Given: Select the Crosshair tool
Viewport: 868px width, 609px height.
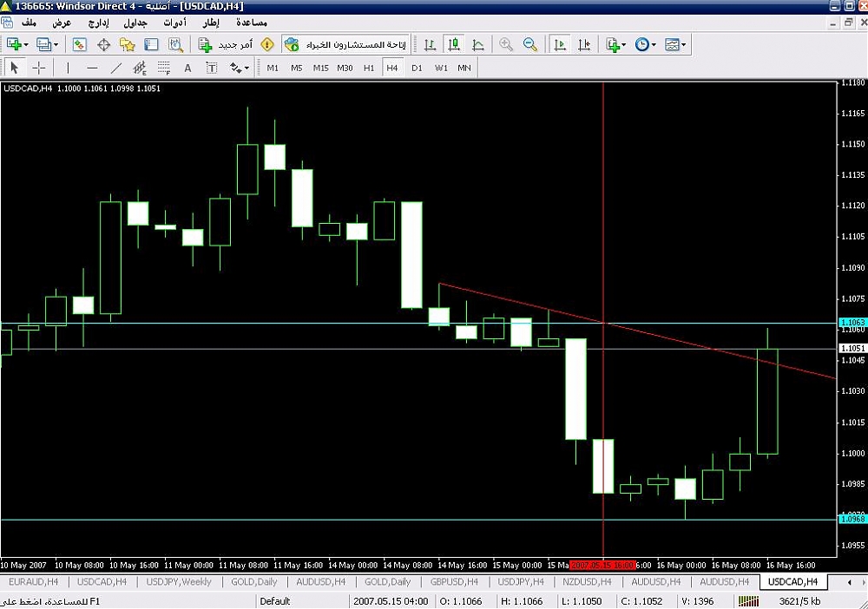Looking at the screenshot, I should [x=39, y=68].
